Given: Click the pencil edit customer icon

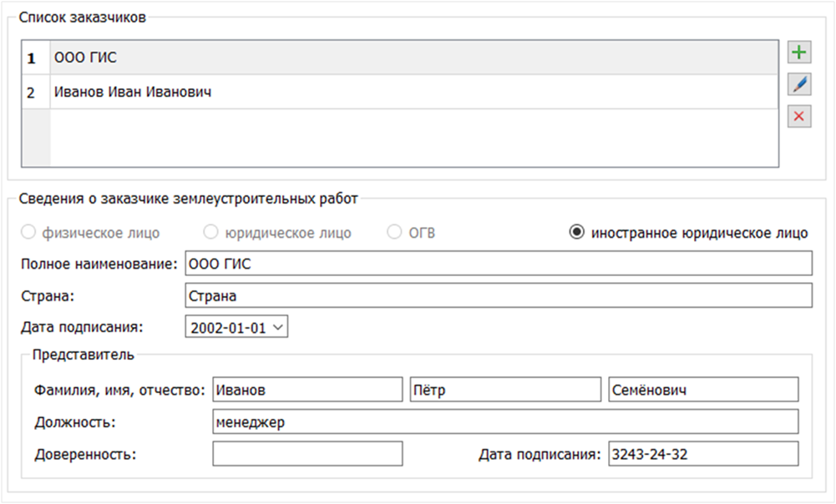Looking at the screenshot, I should 800,84.
